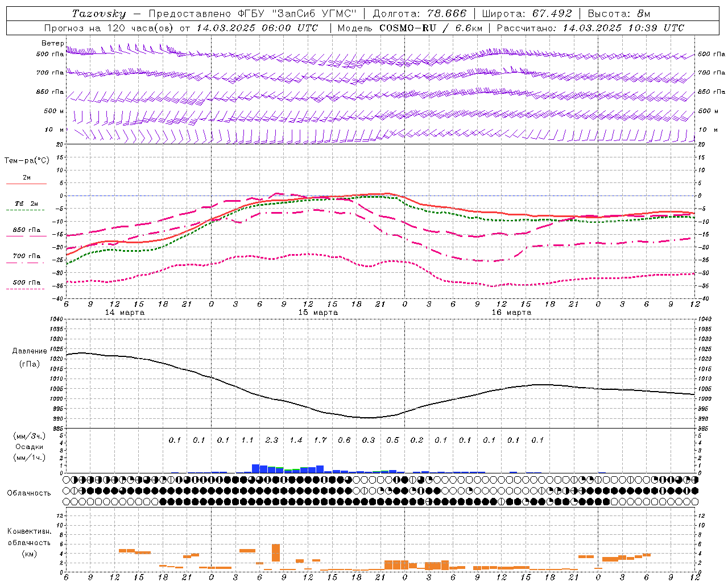Click the 16 марта date label
The image size is (728, 582).
click(x=511, y=313)
